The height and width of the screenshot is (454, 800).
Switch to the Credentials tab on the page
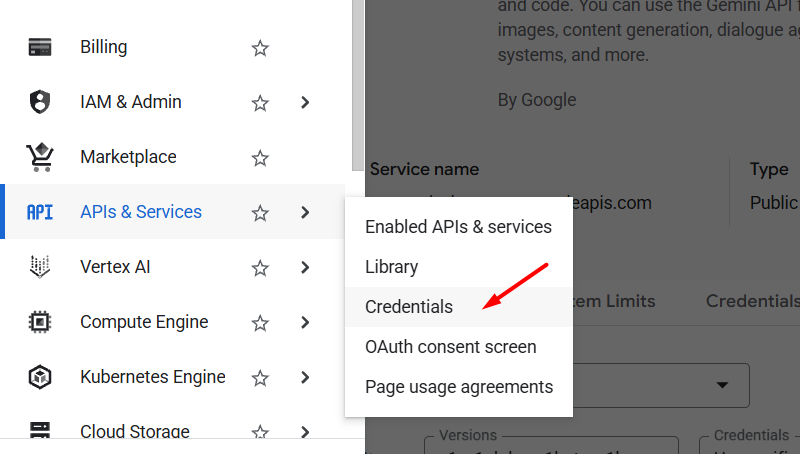pyautogui.click(x=753, y=301)
